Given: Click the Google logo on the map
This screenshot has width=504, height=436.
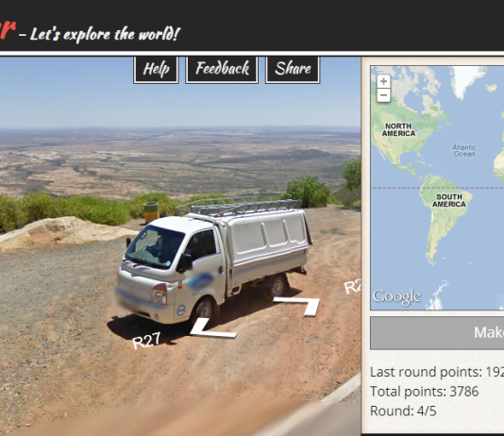Looking at the screenshot, I should tap(396, 297).
